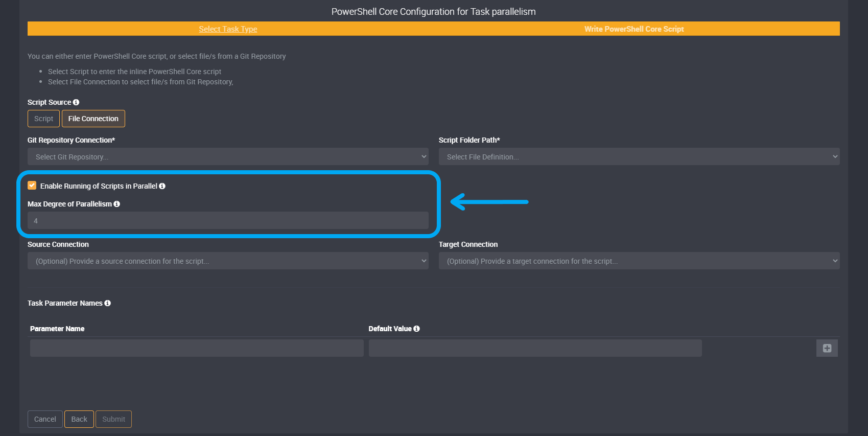Viewport: 868px width, 436px height.
Task: Open the Git Repository Connection dropdown
Action: tap(228, 156)
